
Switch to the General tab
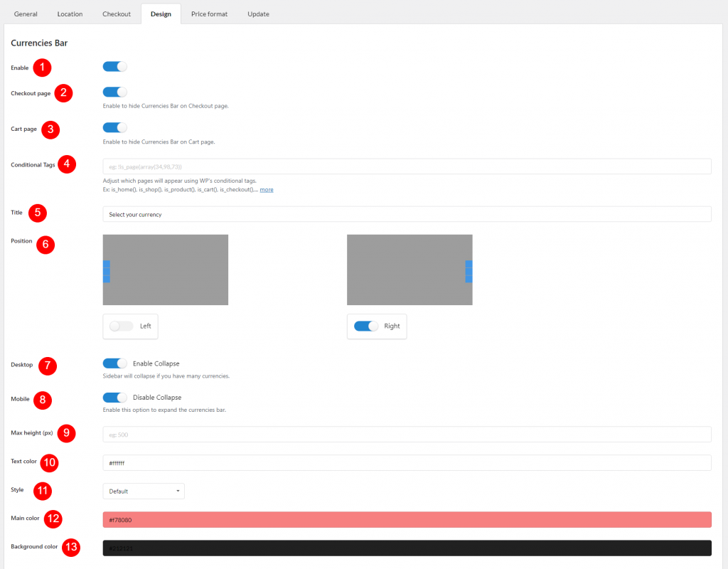coord(26,14)
